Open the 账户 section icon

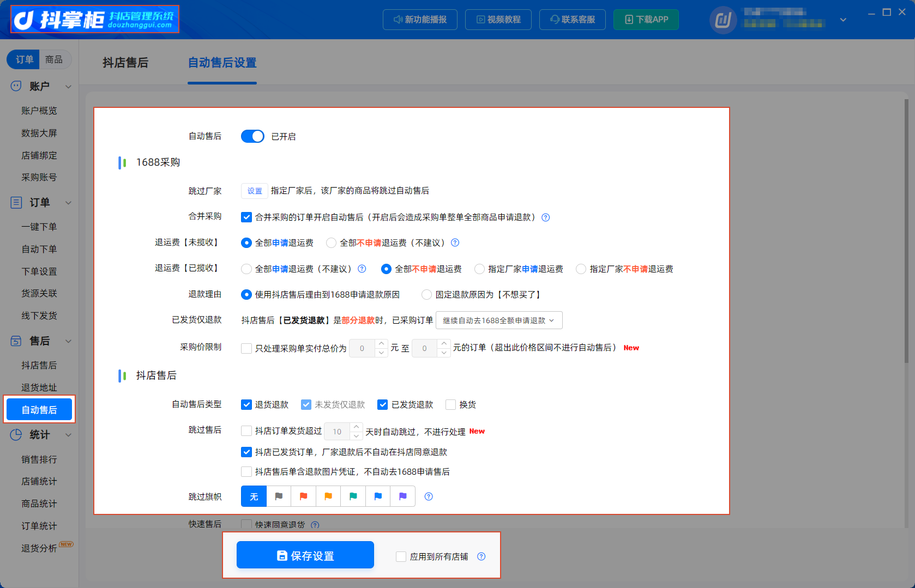16,86
